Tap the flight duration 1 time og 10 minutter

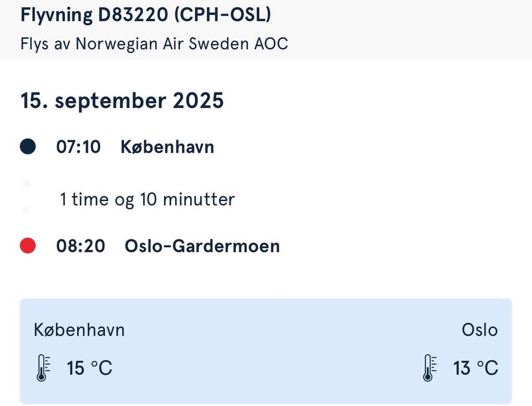click(x=147, y=199)
